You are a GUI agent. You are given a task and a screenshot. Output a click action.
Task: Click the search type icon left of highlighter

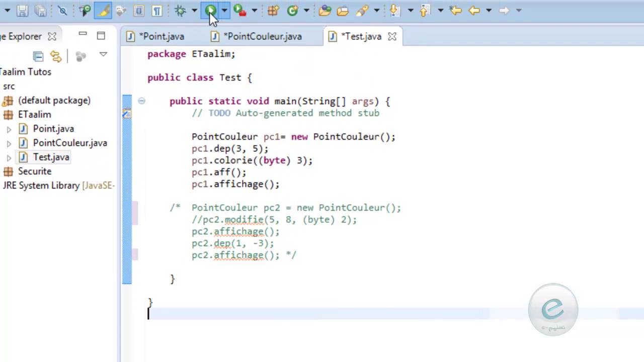coord(85,10)
